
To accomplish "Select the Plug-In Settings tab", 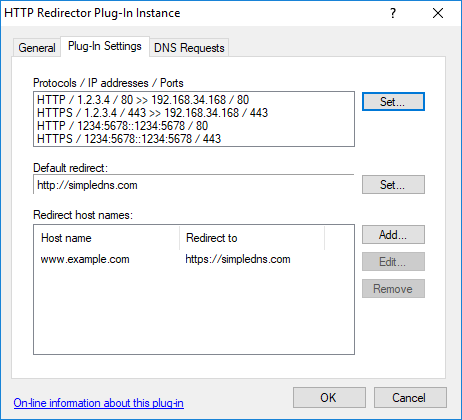I will pos(105,46).
